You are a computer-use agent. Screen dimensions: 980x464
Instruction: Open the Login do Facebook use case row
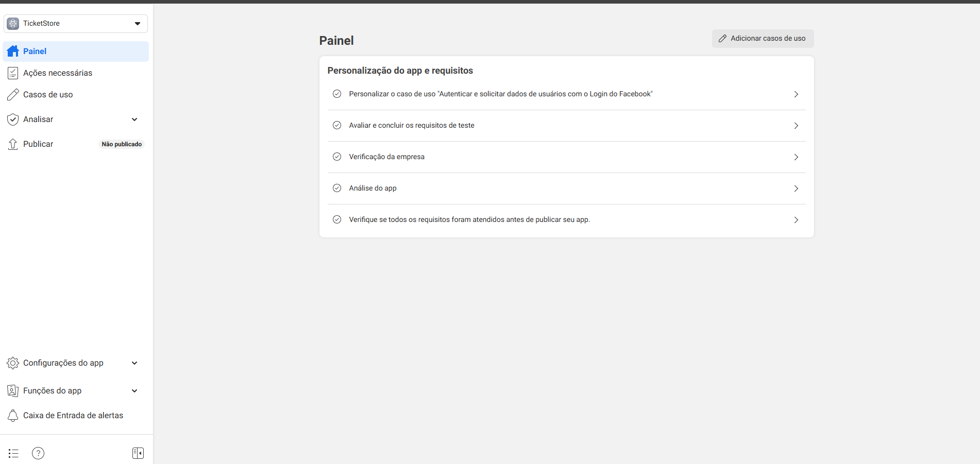(566, 94)
